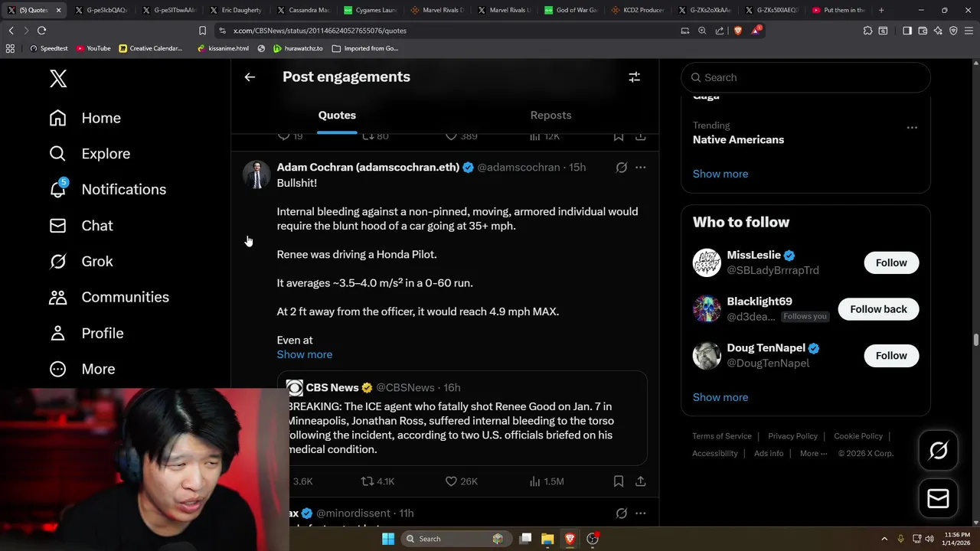This screenshot has height=551, width=980.
Task: Share Adam Cochran's quote post
Action: pyautogui.click(x=640, y=481)
